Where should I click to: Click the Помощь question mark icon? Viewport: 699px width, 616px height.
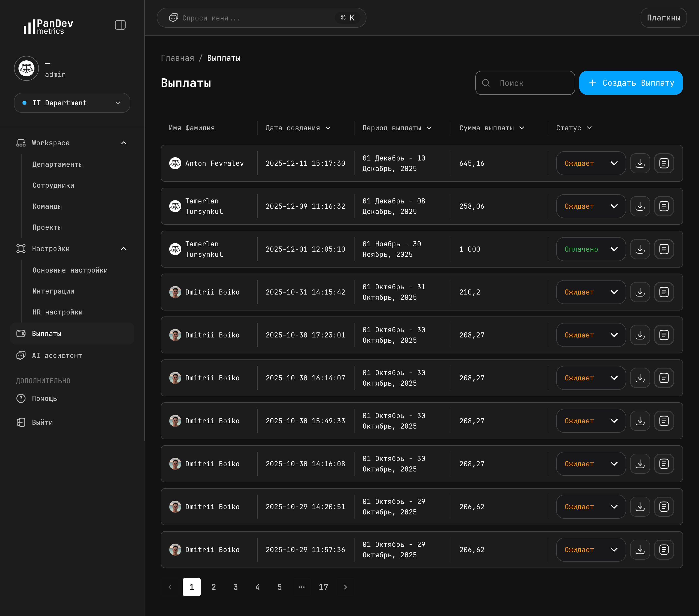(x=20, y=398)
